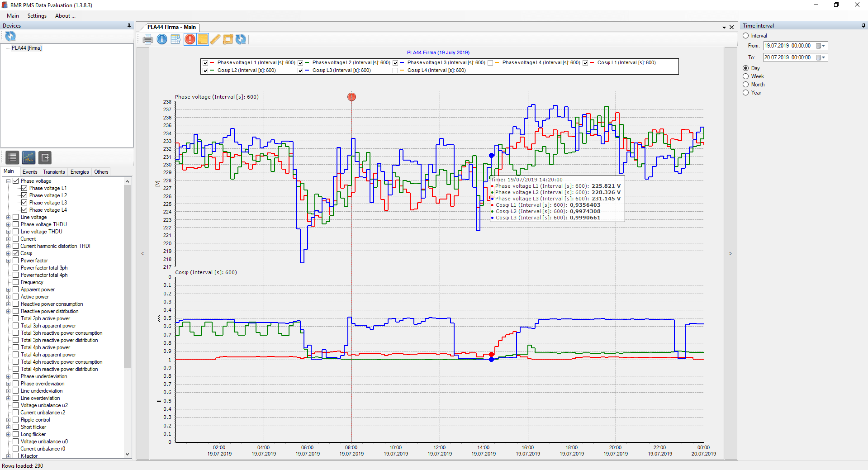Viewport: 868px width, 470px height.
Task: Enable Voltage unbalance u2 checkbox
Action: click(x=16, y=405)
